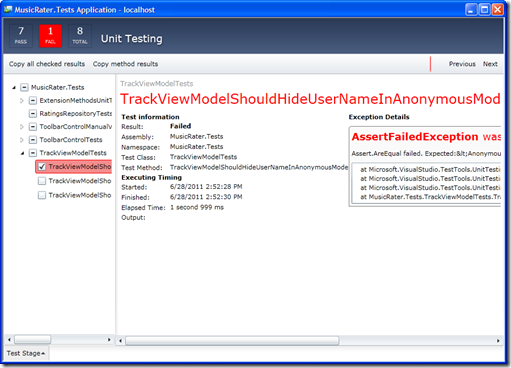Open the Test Stage menu

pos(26,353)
